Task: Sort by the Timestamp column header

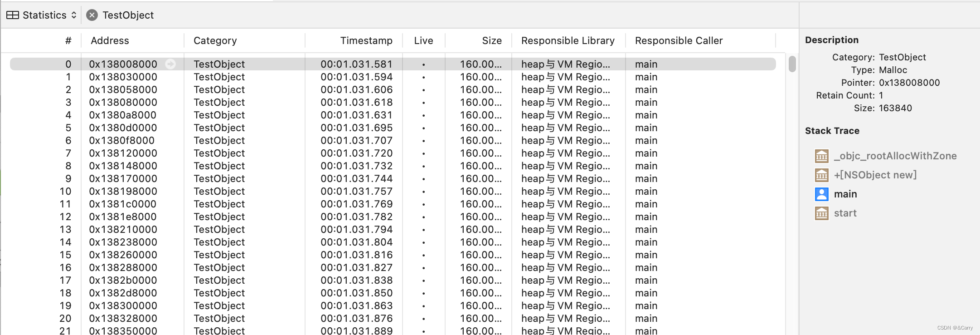Action: pyautogui.click(x=366, y=40)
